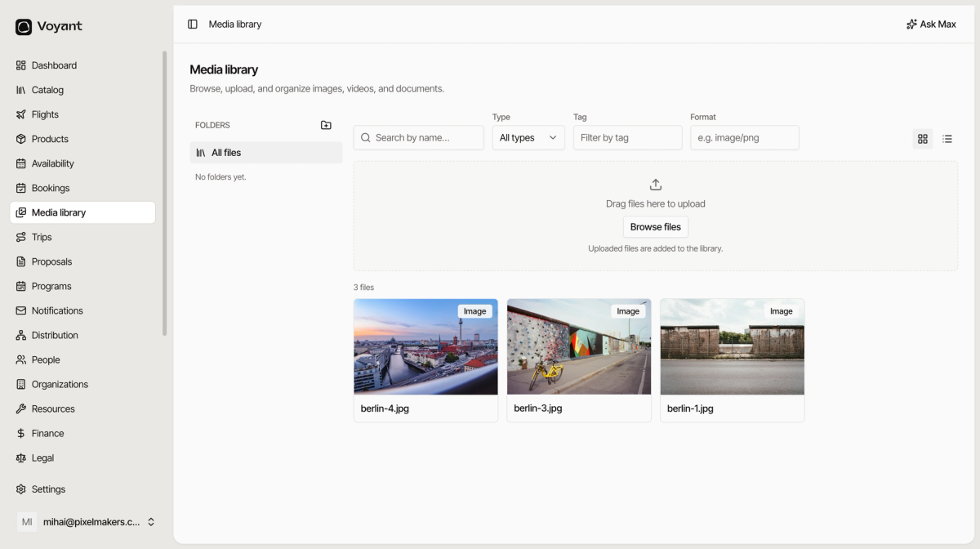Click the Voyant logo icon
Viewport: 980px width, 549px height.
(x=24, y=27)
